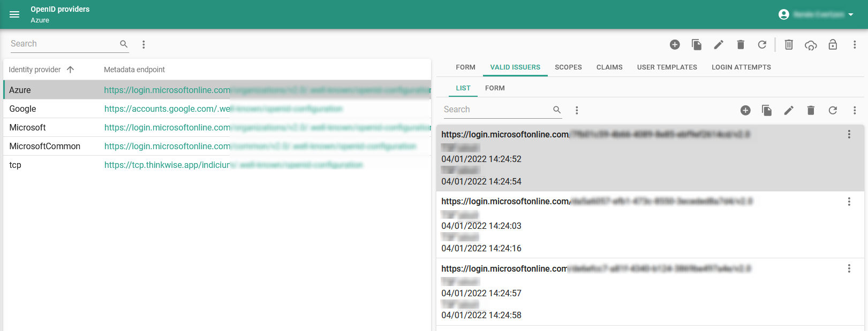Add a new valid issuer
The height and width of the screenshot is (331, 868).
click(x=745, y=110)
